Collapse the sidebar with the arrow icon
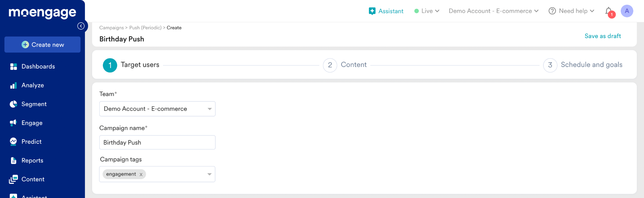 coord(81,26)
